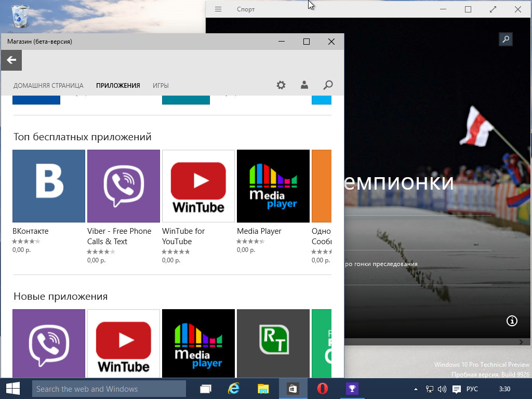532x399 pixels.
Task: Open the Windows Start button
Action: [13, 389]
